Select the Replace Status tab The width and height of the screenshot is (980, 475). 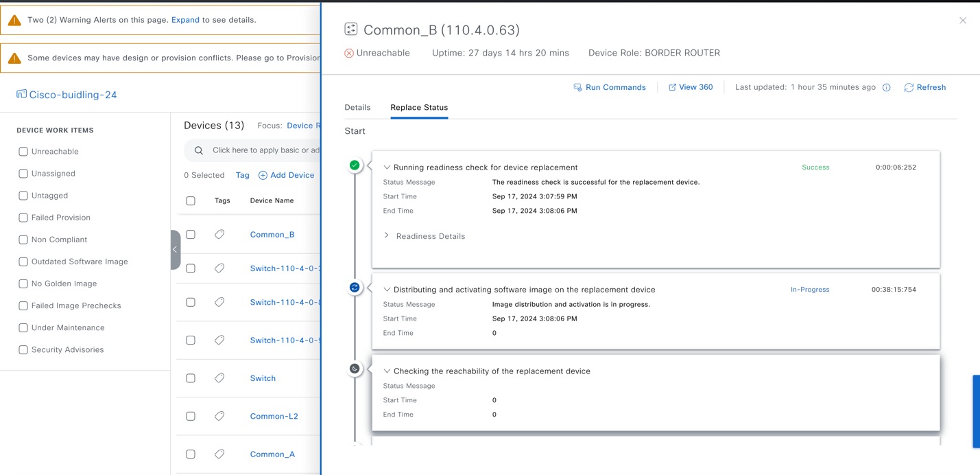[x=418, y=108]
